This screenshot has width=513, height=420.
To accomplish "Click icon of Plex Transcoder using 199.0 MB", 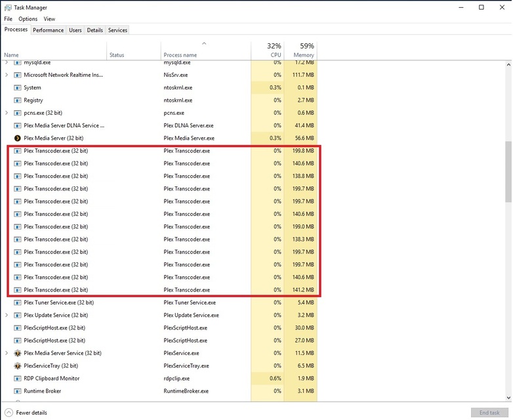I will pyautogui.click(x=17, y=226).
